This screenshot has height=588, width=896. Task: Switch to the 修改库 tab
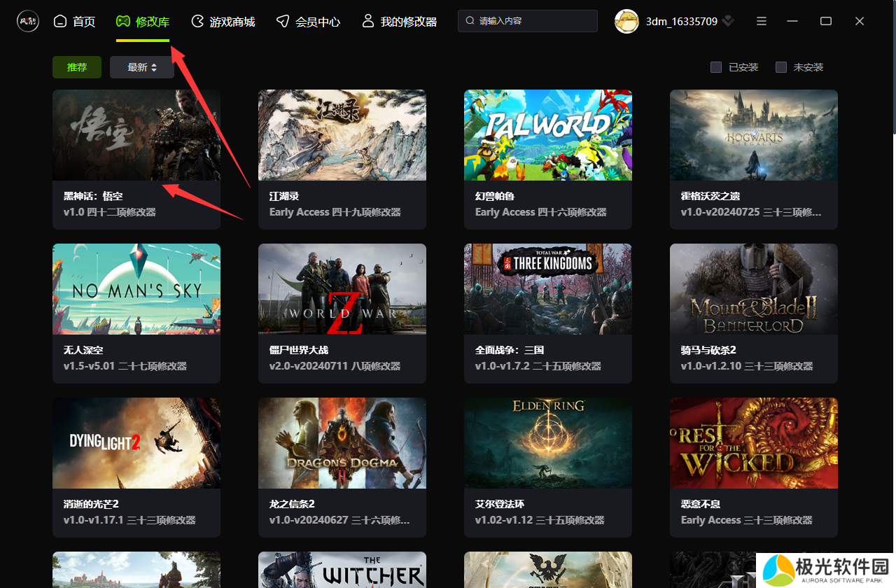tap(143, 22)
